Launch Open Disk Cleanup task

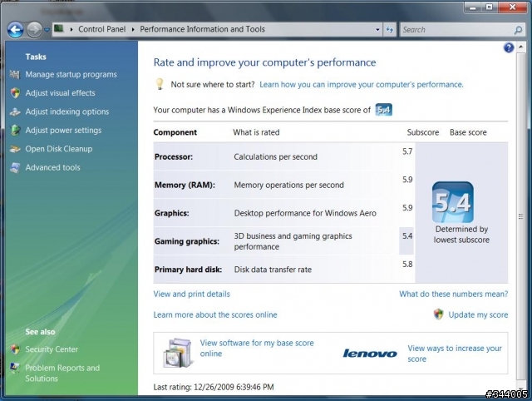[59, 149]
